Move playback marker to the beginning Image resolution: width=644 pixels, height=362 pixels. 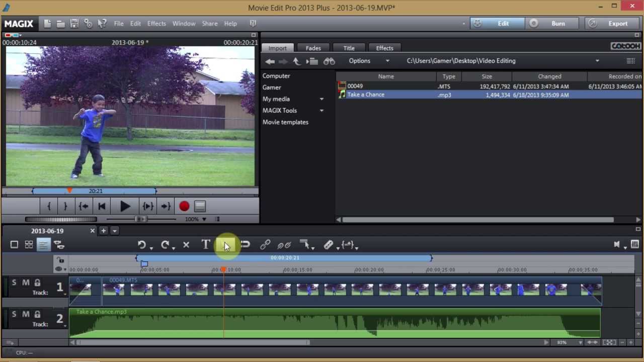(x=102, y=206)
